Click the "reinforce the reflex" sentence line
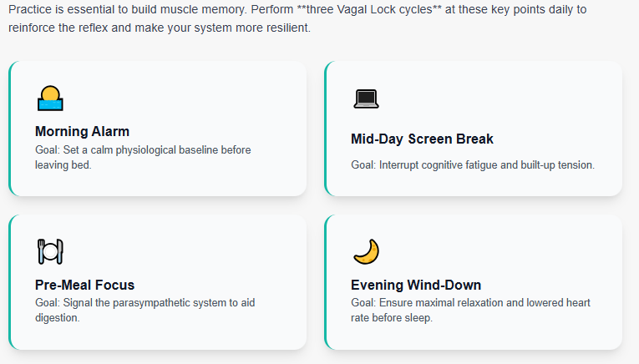The width and height of the screenshot is (639, 364). pyautogui.click(x=159, y=28)
